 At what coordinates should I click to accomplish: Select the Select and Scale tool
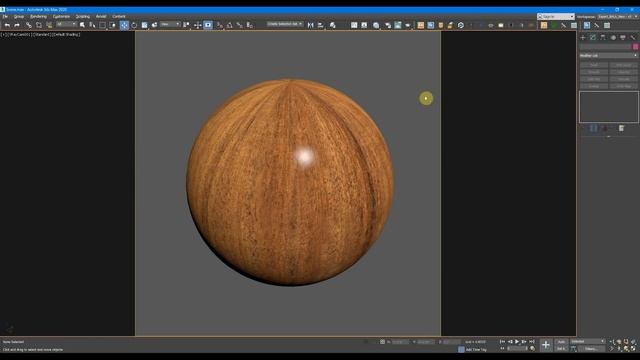pos(144,25)
